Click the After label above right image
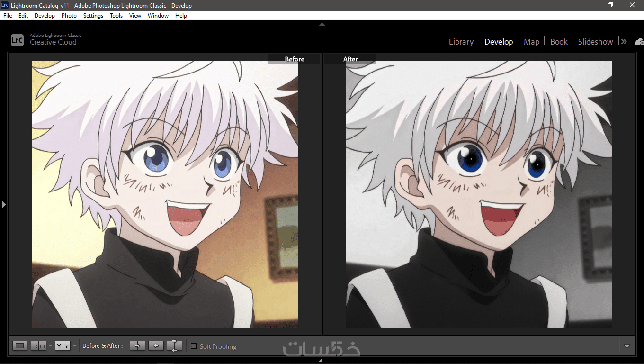 coord(350,59)
